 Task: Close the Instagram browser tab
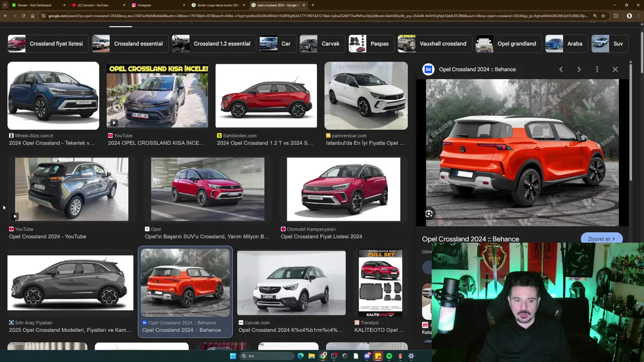point(183,5)
